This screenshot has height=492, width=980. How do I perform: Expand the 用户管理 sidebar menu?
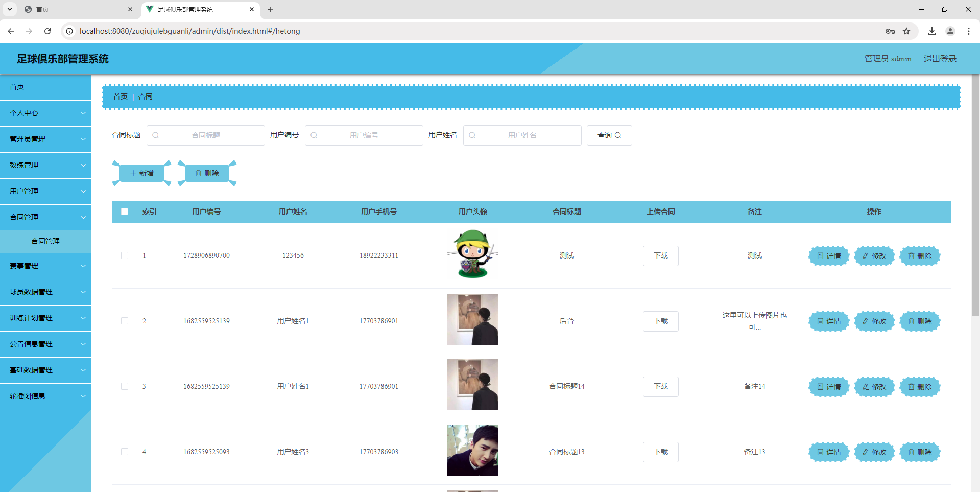tap(45, 191)
